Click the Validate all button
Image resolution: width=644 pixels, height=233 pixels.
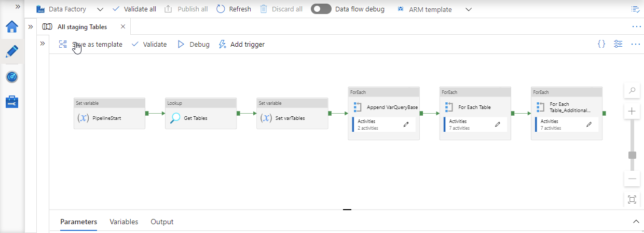point(134,9)
